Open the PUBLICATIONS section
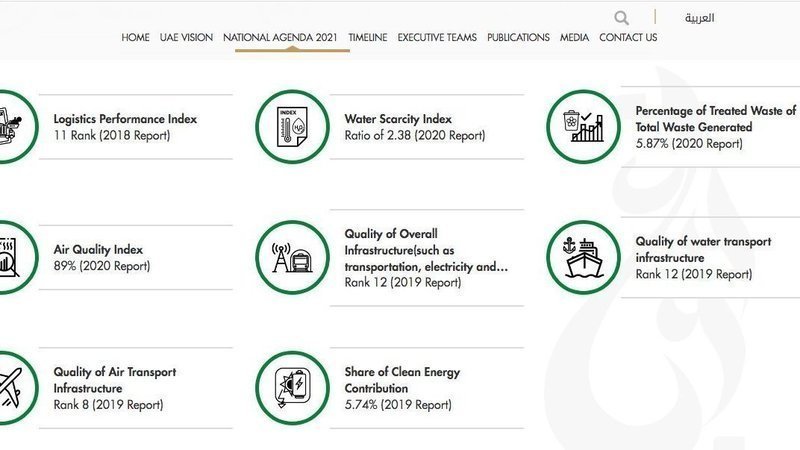Image resolution: width=800 pixels, height=450 pixels. [518, 38]
